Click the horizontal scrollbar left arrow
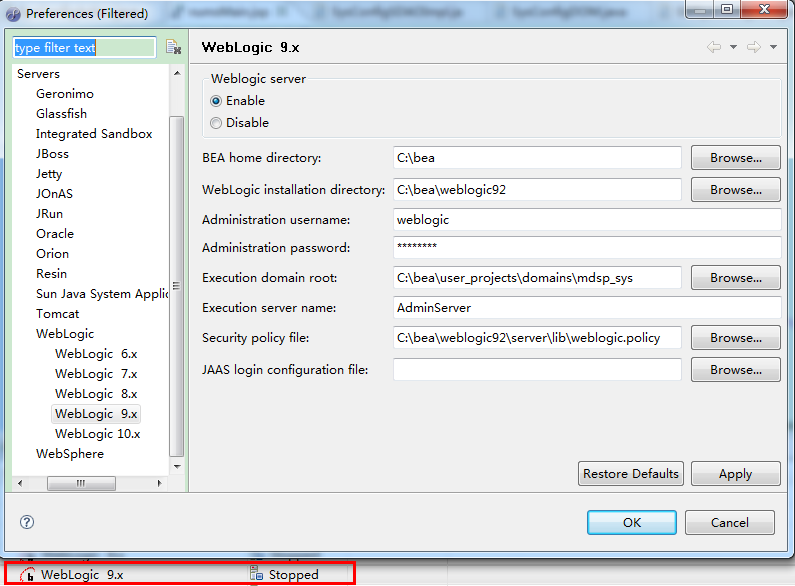Viewport: 795px width, 586px height. click(x=20, y=483)
